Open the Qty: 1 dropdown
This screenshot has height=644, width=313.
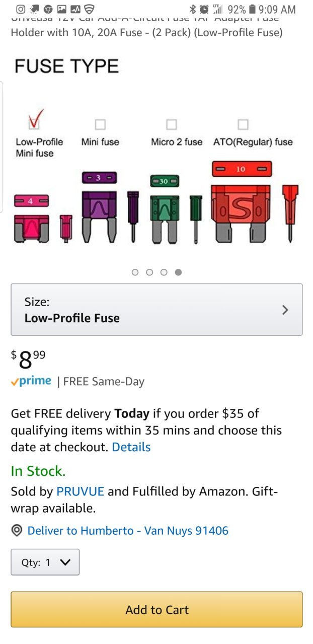[45, 562]
